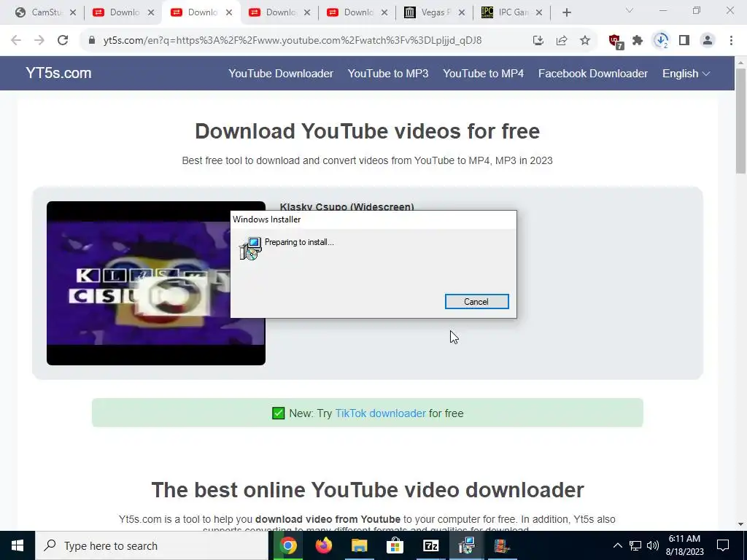The width and height of the screenshot is (747, 560).
Task: Click the 'Download YouTube videos for free' heading
Action: [368, 131]
